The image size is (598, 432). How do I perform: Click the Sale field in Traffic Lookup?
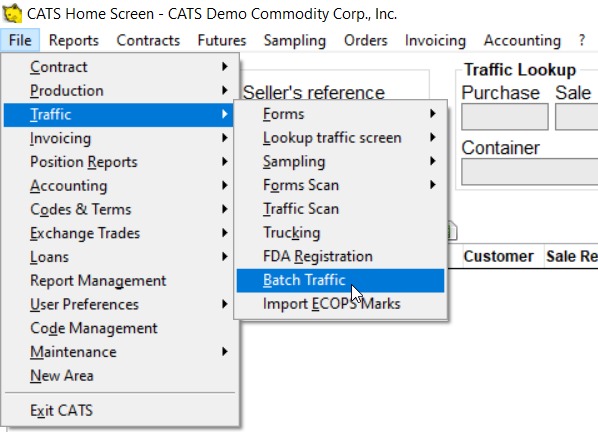click(577, 117)
